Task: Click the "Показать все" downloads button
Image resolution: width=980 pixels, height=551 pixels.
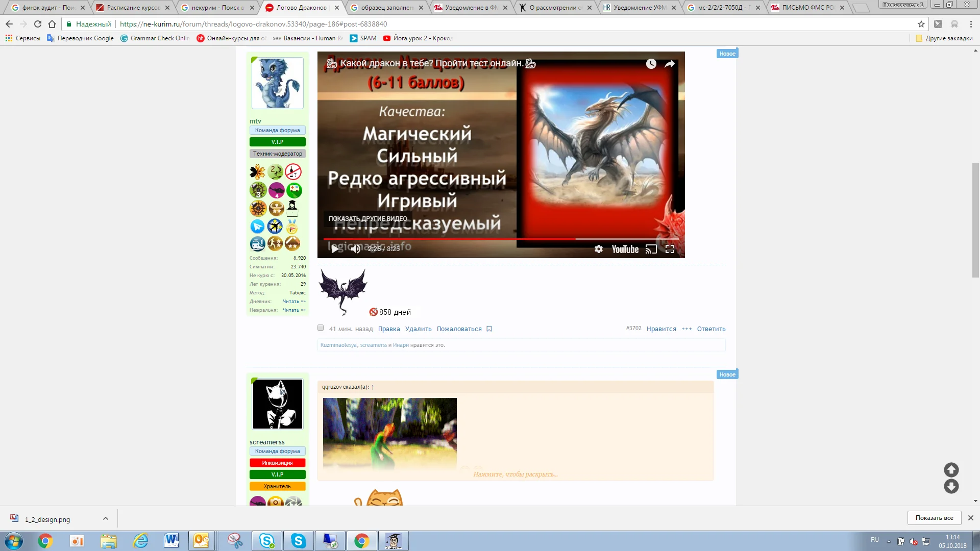Action: pyautogui.click(x=934, y=517)
